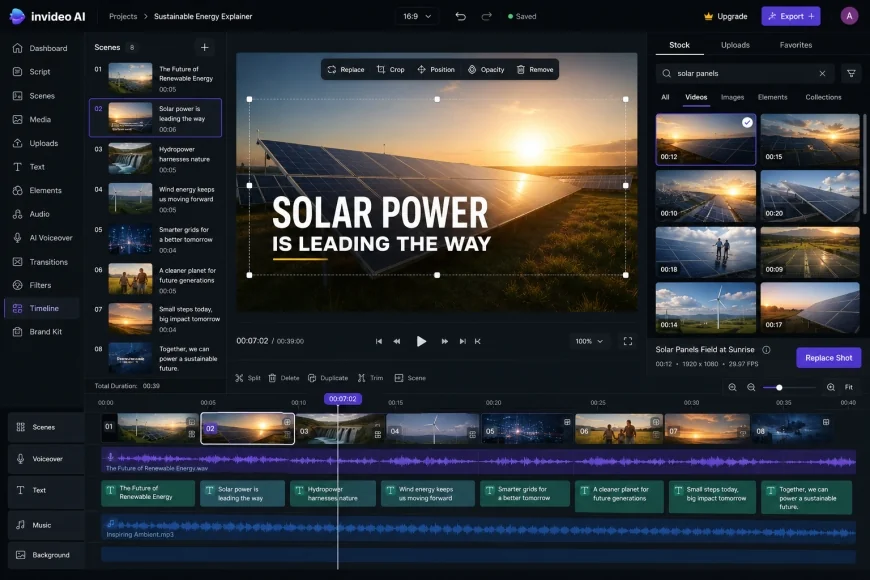The image size is (870, 580).
Task: Click the Scene button below preview
Action: [x=410, y=378]
